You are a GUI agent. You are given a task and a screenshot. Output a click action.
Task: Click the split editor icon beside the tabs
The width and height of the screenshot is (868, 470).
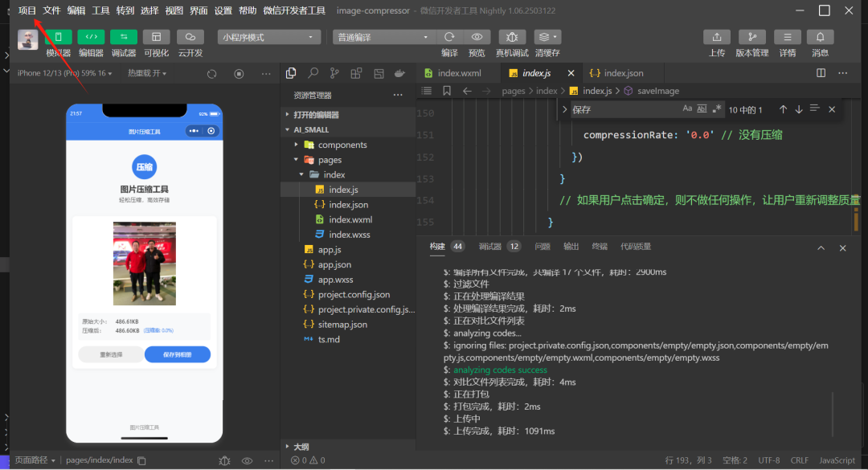click(x=821, y=73)
